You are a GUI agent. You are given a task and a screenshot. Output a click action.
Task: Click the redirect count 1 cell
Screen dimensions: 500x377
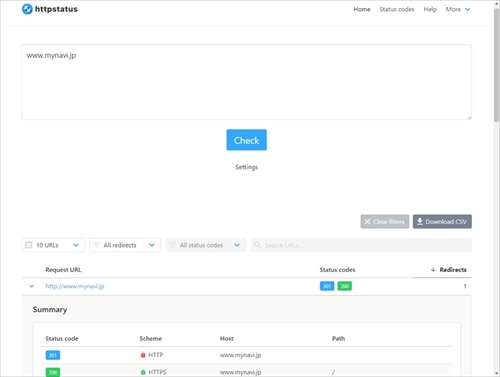(x=465, y=286)
